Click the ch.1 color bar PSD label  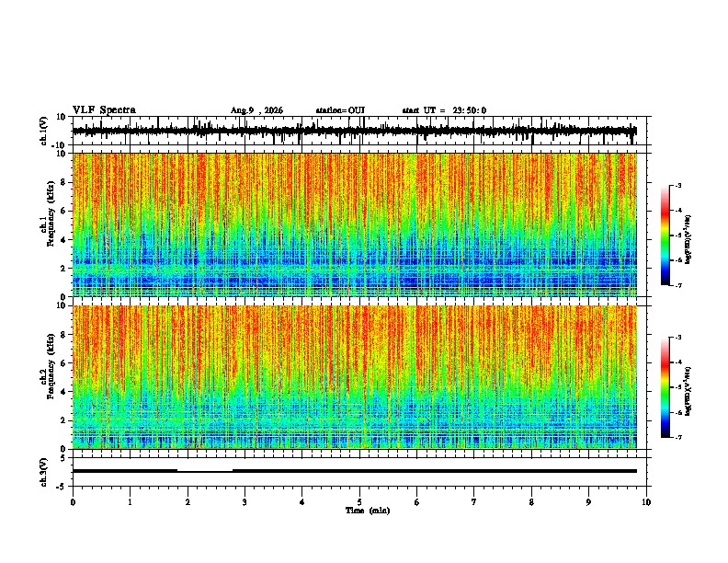coord(688,239)
